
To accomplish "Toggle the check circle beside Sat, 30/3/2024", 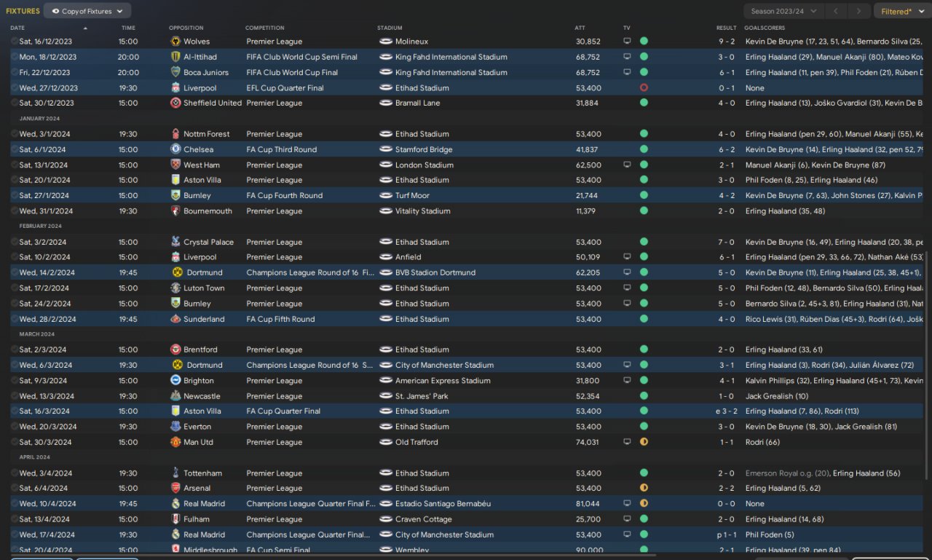I will 15,442.
